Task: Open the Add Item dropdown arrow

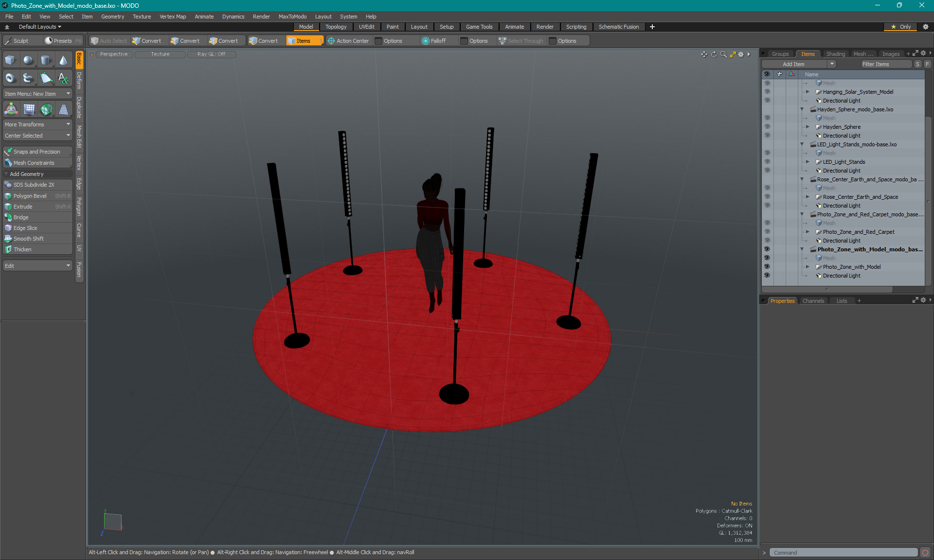Action: tap(832, 64)
